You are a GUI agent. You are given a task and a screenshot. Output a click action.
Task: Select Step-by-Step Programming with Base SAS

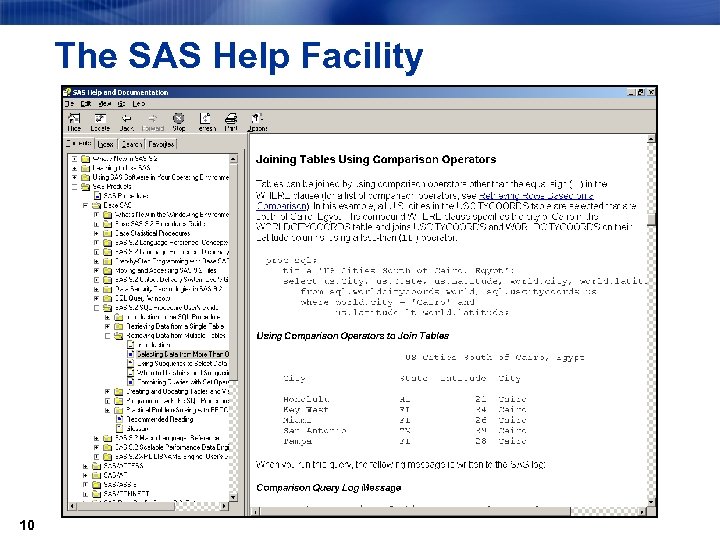coord(171,261)
